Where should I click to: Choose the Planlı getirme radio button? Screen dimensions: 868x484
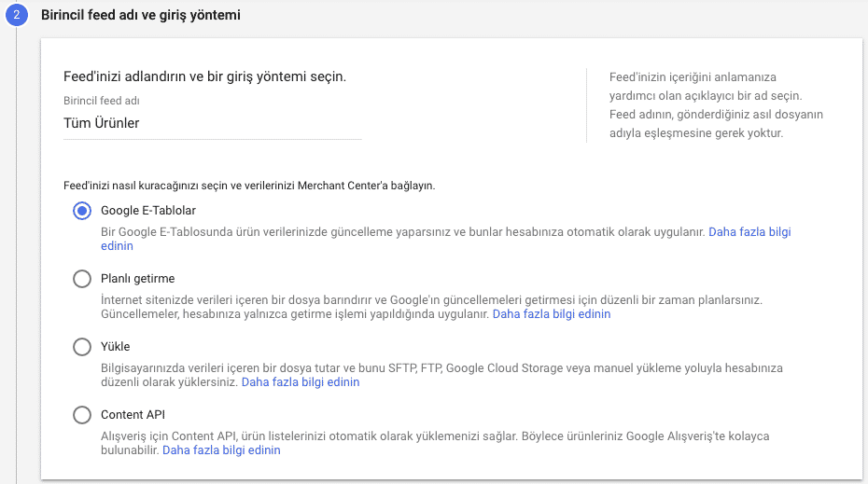tap(82, 279)
